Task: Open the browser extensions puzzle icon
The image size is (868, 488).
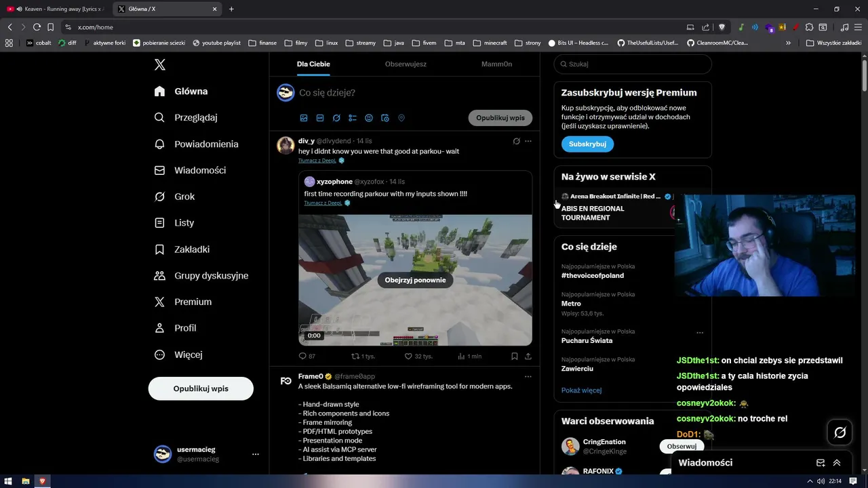Action: [x=809, y=27]
